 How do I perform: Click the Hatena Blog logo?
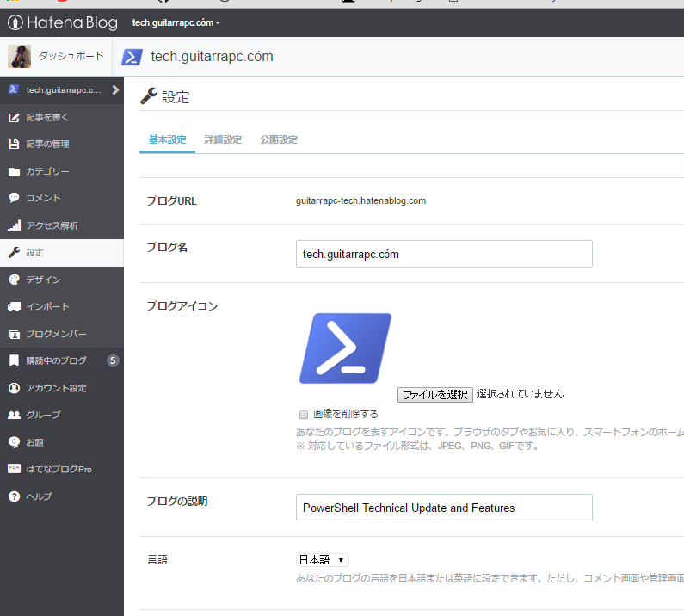(63, 22)
